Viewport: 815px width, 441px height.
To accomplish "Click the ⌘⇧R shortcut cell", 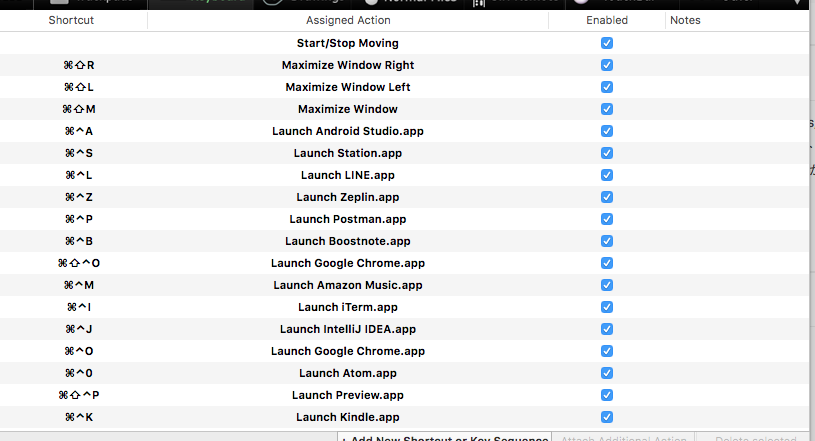I will (79, 65).
